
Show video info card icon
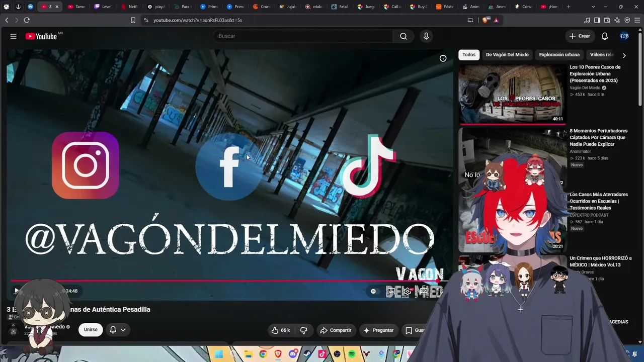click(x=443, y=58)
